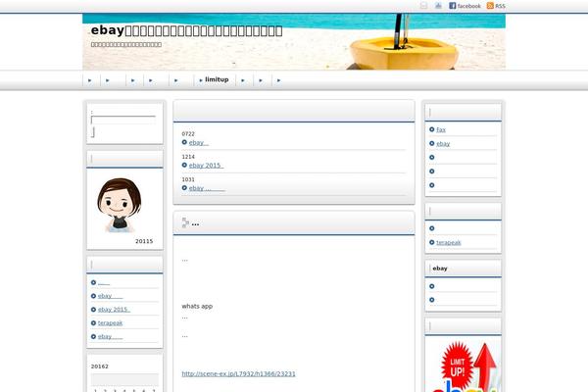Focus the search input field in left sidebar
The height and width of the screenshot is (392, 588).
pos(123,120)
